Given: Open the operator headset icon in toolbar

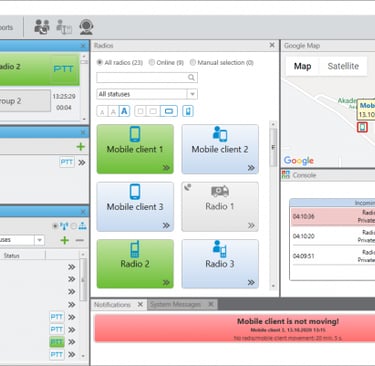Looking at the screenshot, I should [x=86, y=27].
